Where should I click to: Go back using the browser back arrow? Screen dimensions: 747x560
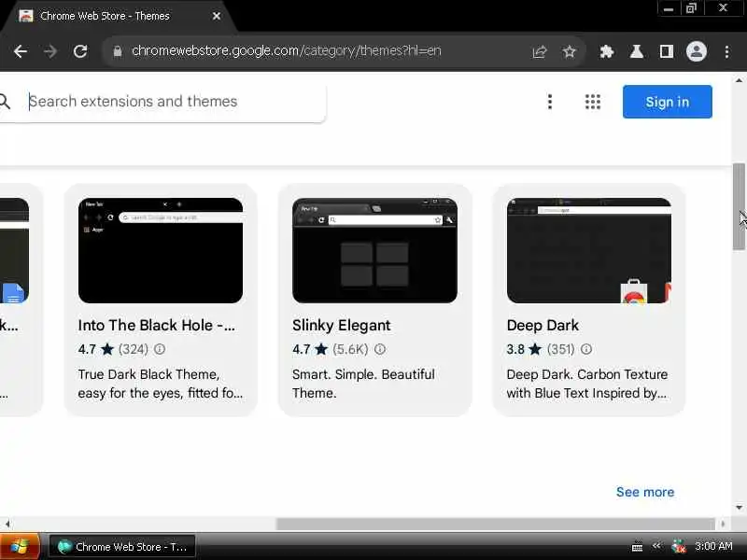(x=21, y=51)
